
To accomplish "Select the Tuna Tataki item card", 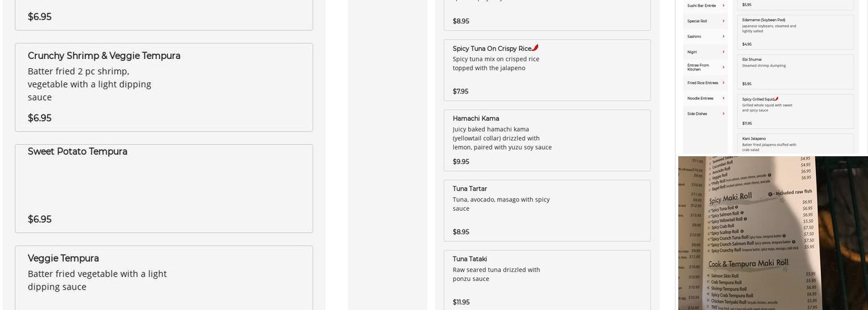I will [x=547, y=280].
